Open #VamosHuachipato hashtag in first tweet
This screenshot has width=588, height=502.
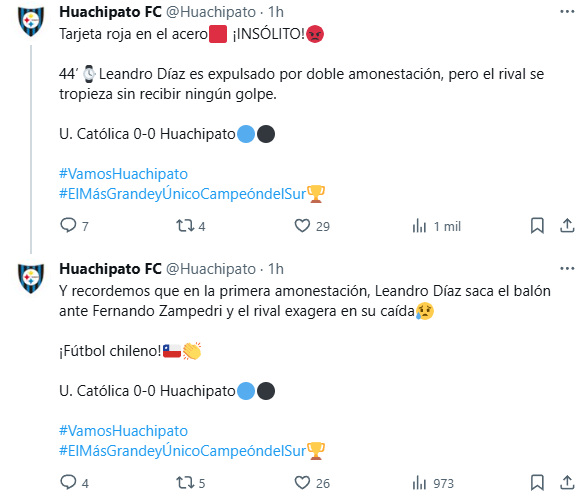(x=123, y=174)
